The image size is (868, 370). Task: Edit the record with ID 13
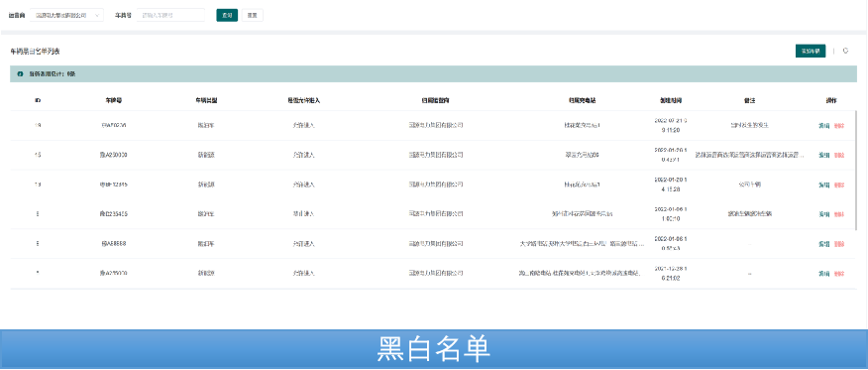(823, 185)
